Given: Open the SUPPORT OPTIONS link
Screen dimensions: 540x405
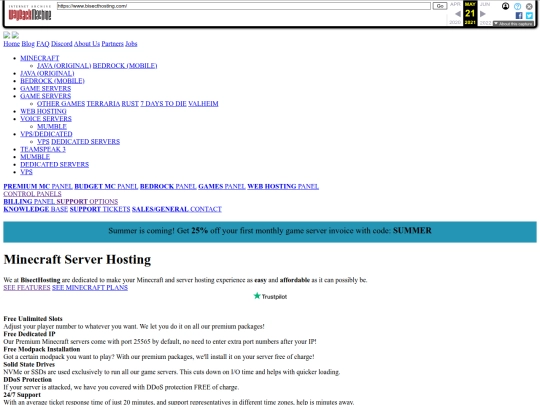Looking at the screenshot, I should click(87, 201).
